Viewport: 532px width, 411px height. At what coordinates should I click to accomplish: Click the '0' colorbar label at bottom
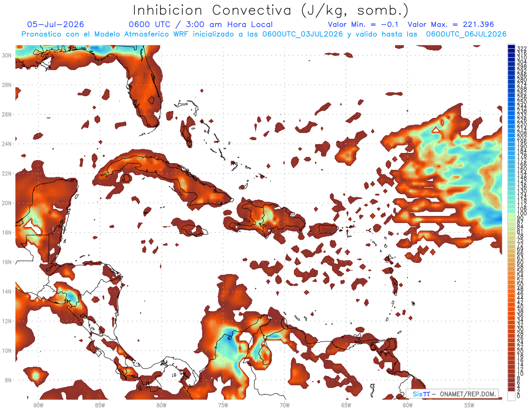(519, 396)
